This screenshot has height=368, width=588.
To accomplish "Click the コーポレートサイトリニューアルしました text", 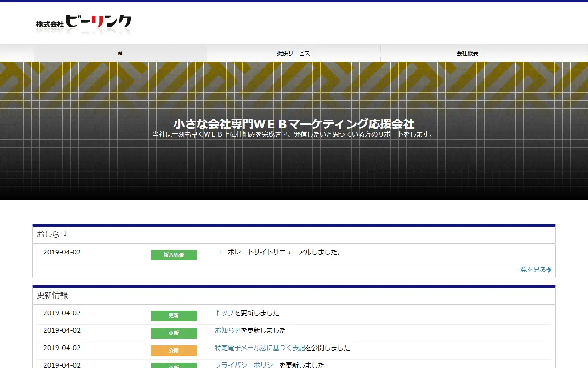I will pos(278,252).
